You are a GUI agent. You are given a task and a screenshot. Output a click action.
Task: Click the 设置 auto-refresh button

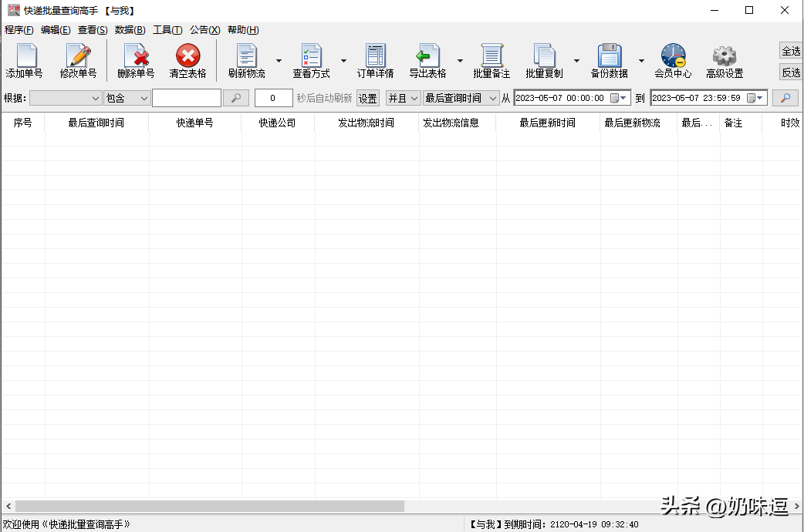point(367,98)
